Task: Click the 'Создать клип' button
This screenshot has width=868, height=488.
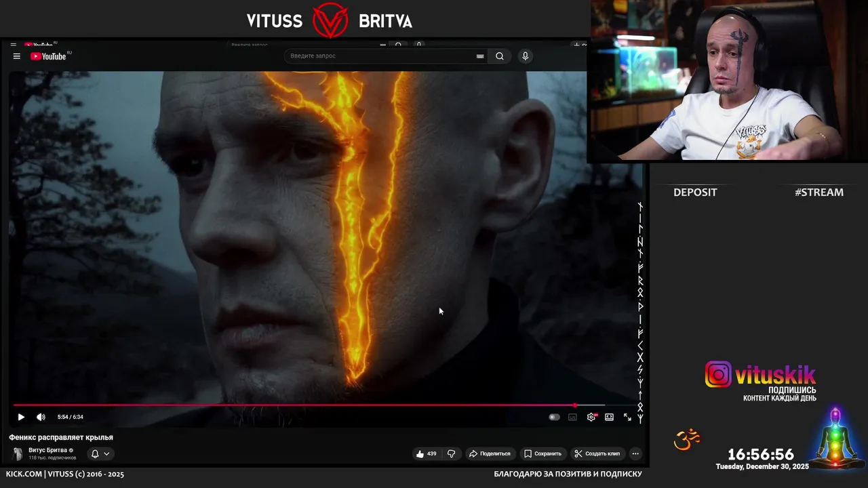Action: point(597,453)
